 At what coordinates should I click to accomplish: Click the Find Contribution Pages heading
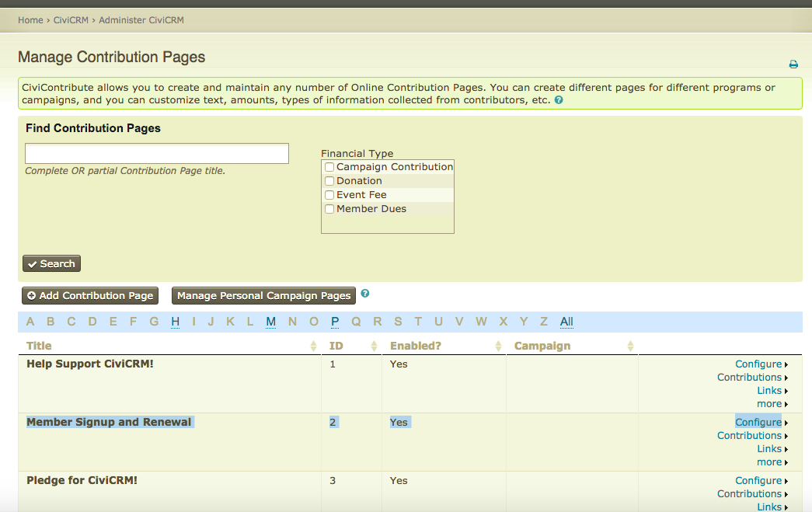click(x=93, y=128)
